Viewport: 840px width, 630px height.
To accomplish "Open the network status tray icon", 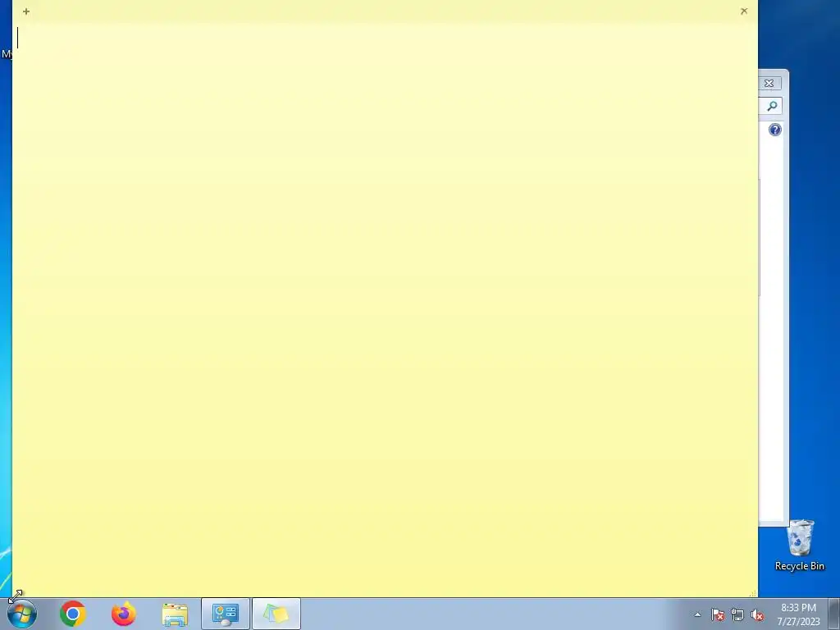I will (737, 614).
